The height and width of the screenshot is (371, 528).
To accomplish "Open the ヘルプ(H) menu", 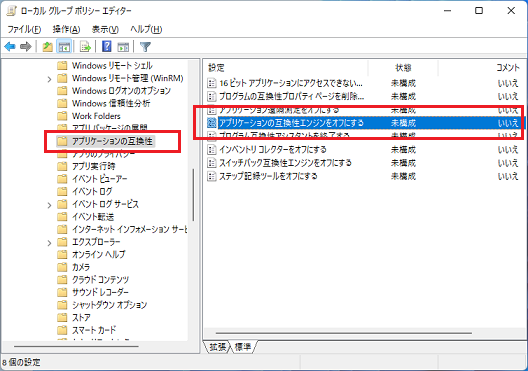I will click(x=146, y=29).
